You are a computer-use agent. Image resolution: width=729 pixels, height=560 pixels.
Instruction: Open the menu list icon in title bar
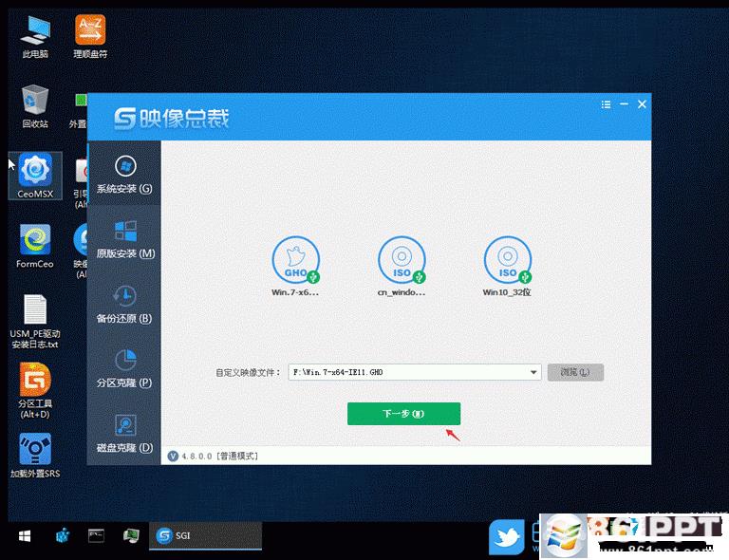click(606, 104)
